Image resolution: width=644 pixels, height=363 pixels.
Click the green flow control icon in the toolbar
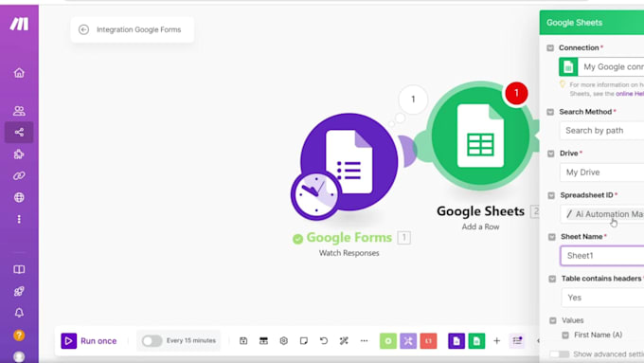point(388,341)
